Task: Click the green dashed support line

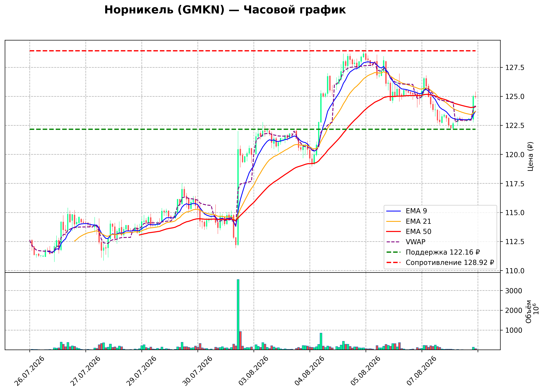Action: tap(253, 129)
